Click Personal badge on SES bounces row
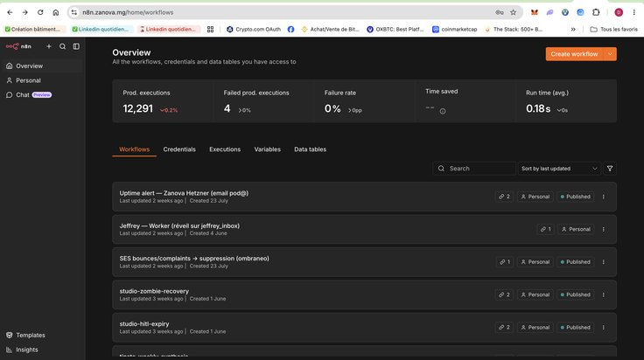The height and width of the screenshot is (360, 644). tap(535, 262)
